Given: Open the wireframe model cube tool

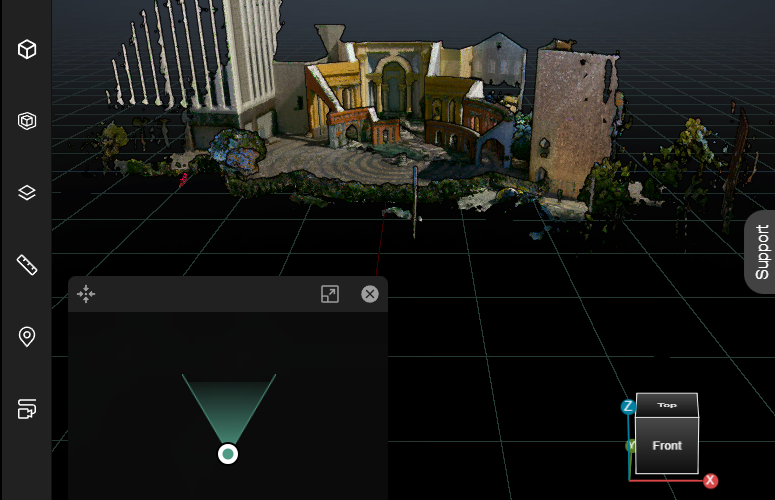Looking at the screenshot, I should coord(27,121).
